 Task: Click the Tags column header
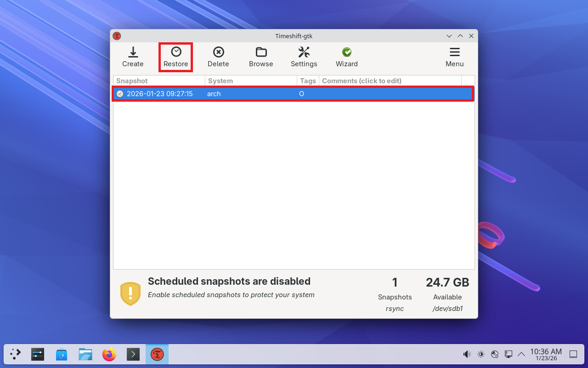308,81
